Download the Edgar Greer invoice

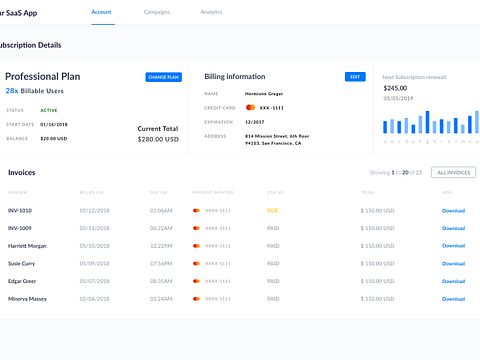453,281
